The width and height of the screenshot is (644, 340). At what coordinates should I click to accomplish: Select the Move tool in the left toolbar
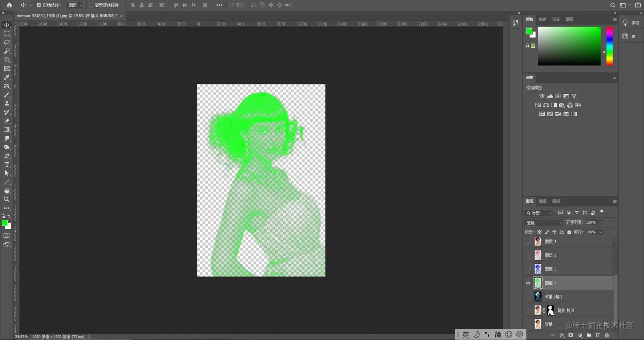click(7, 25)
